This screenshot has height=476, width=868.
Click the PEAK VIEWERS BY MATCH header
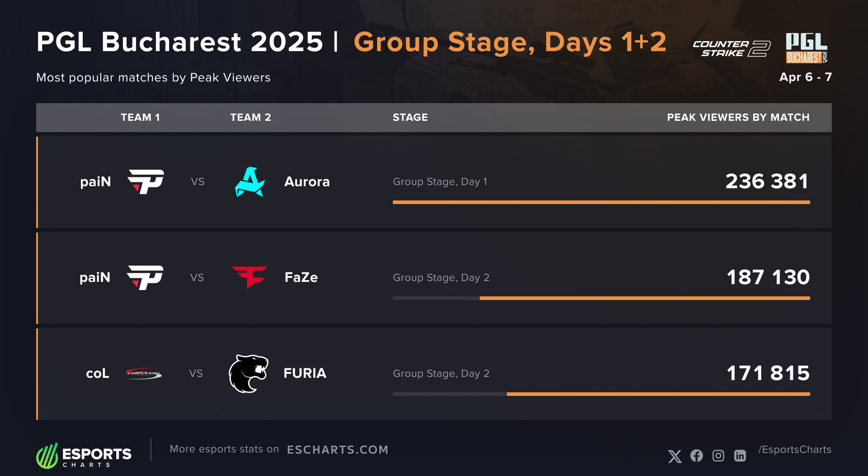click(738, 118)
